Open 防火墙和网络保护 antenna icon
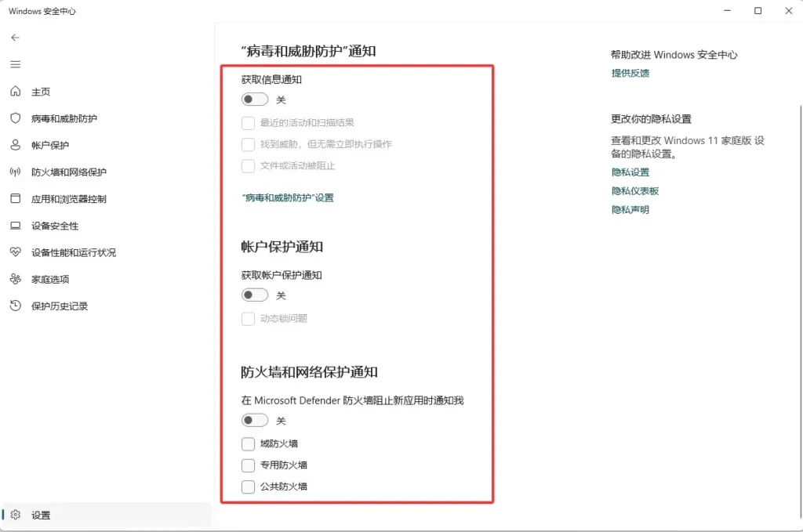 coord(16,172)
